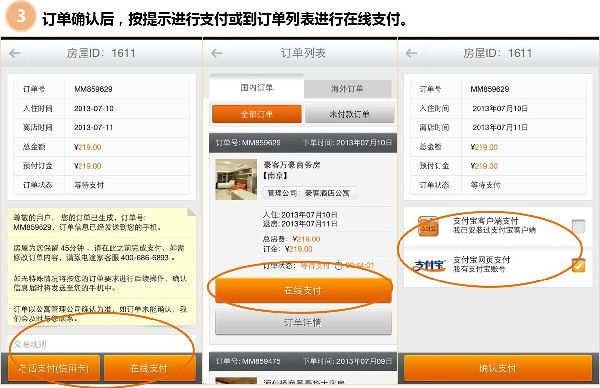Select the 未付款订单 filter tab
Viewport: 600px width, 388px height.
[350, 114]
